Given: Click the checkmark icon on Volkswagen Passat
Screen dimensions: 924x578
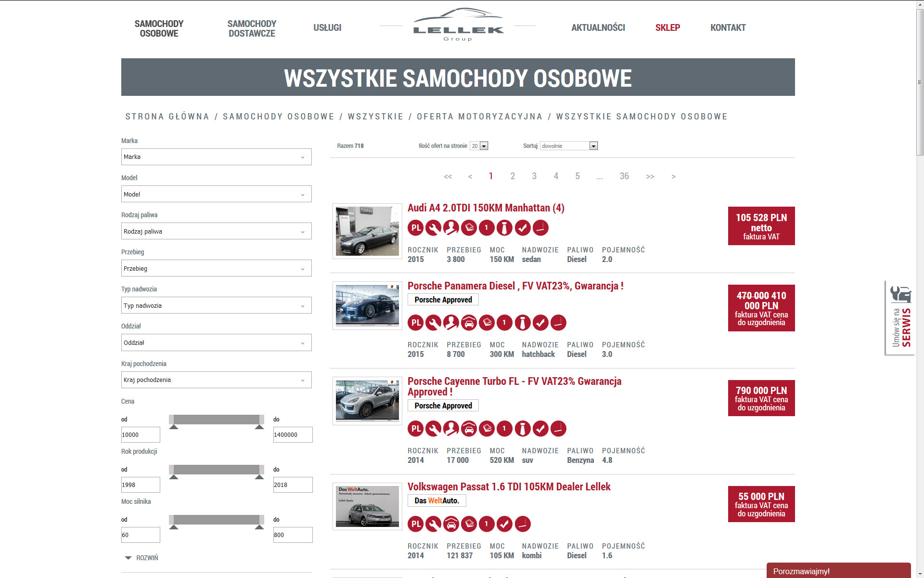Looking at the screenshot, I should tap(504, 524).
